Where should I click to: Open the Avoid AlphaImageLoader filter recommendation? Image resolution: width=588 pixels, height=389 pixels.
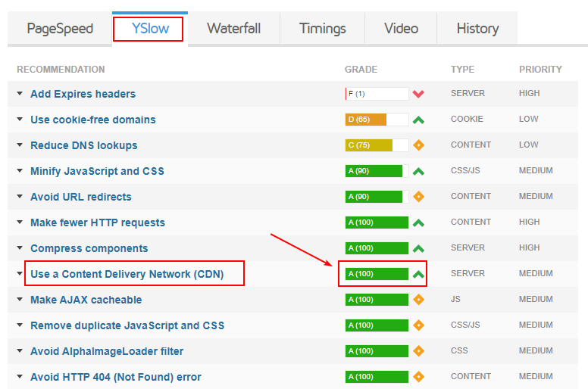107,351
